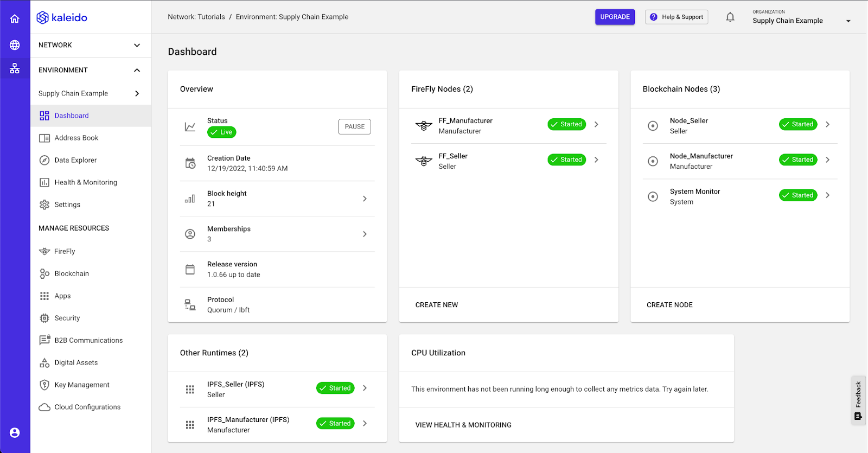
Task: Click the Live status badge
Action: (221, 132)
